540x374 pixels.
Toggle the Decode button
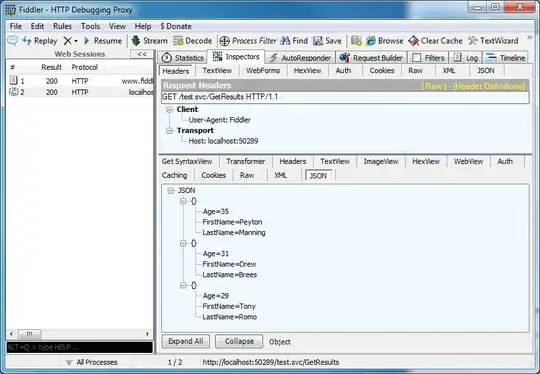coord(193,41)
